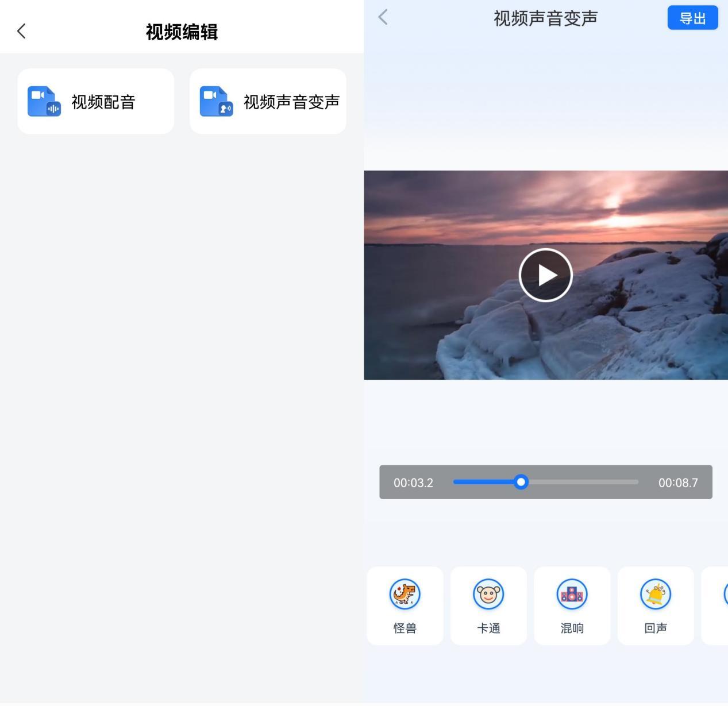Select the 怪兽 dinosaur voice effect icon
Screen dimensions: 728x706
tap(405, 594)
